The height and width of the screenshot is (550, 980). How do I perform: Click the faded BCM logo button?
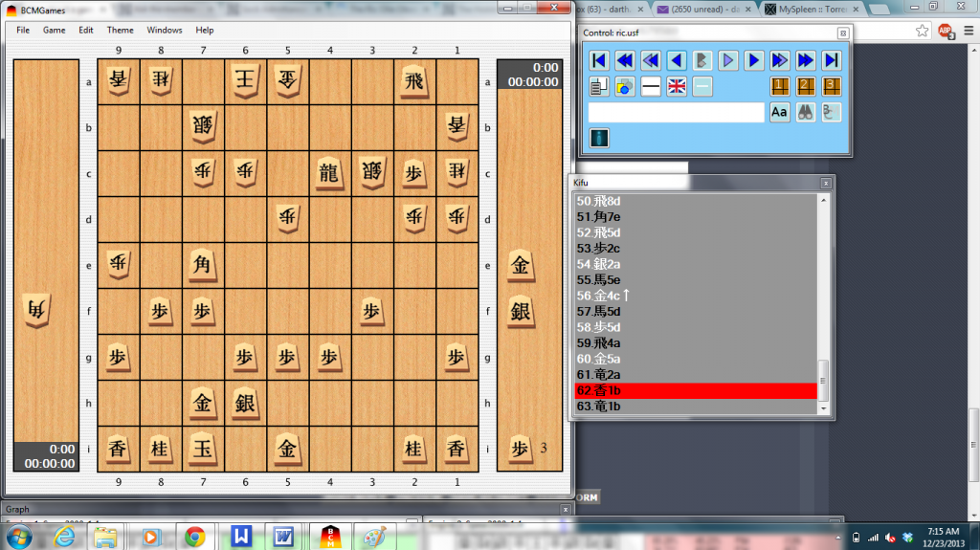point(832,113)
